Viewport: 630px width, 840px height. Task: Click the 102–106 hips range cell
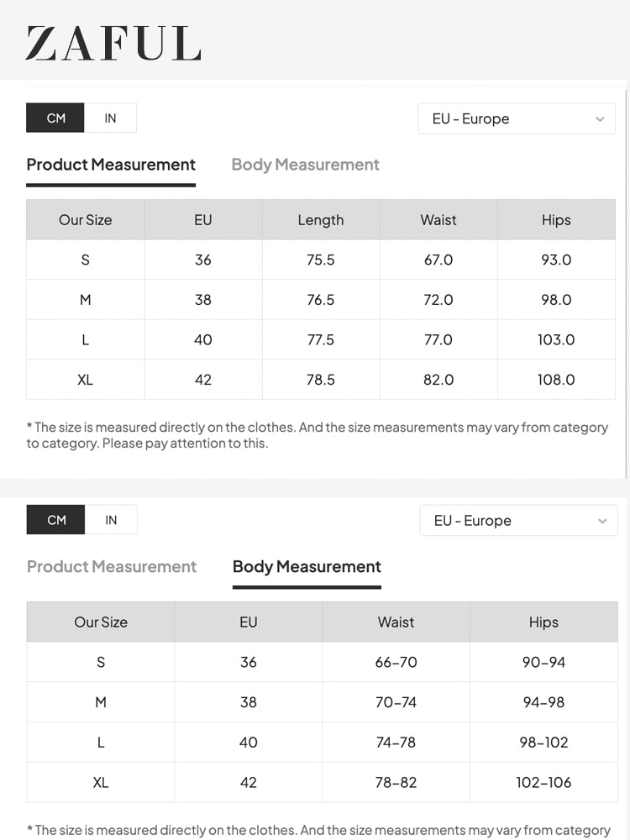coord(543,782)
